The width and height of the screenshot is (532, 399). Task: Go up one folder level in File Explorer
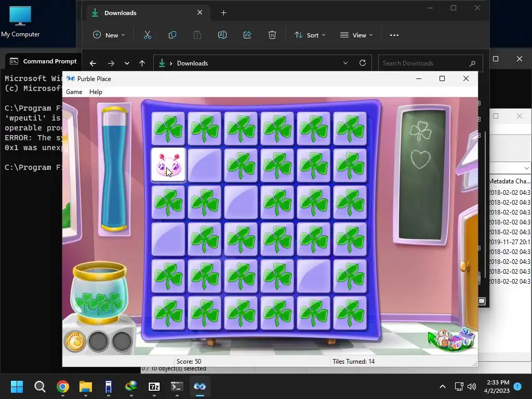(142, 63)
